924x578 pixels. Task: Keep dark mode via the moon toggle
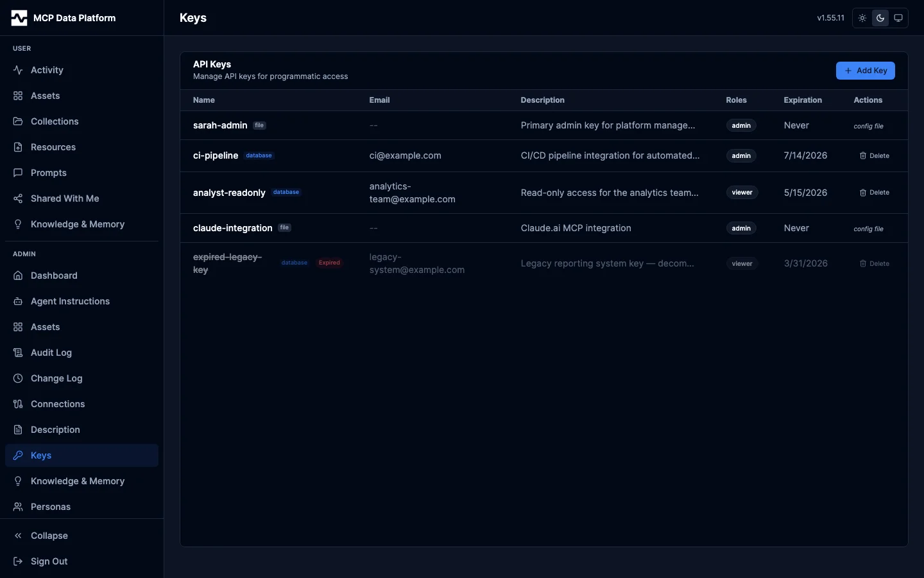[880, 17]
